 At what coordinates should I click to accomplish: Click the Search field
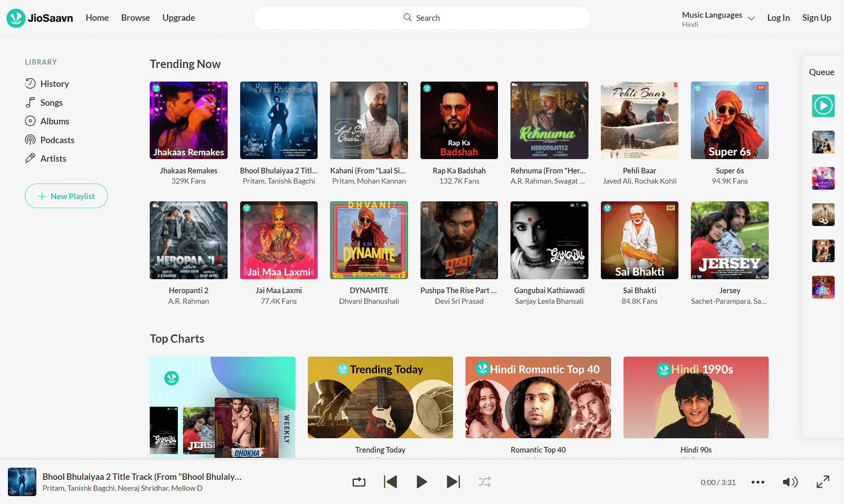pos(421,18)
